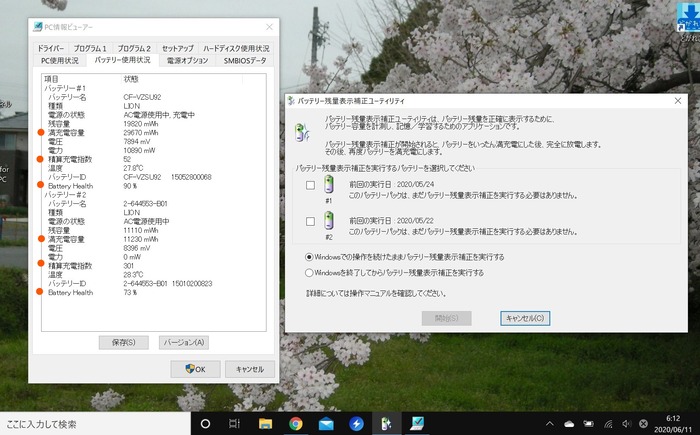This screenshot has height=435, width=700.
Task: Click the 開始(S) button
Action: click(x=446, y=318)
